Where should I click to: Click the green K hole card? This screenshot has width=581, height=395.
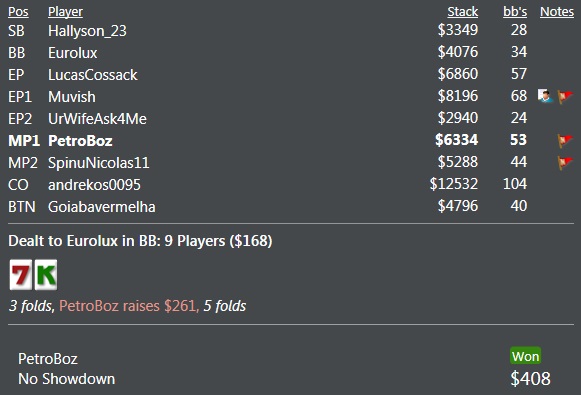click(x=46, y=275)
